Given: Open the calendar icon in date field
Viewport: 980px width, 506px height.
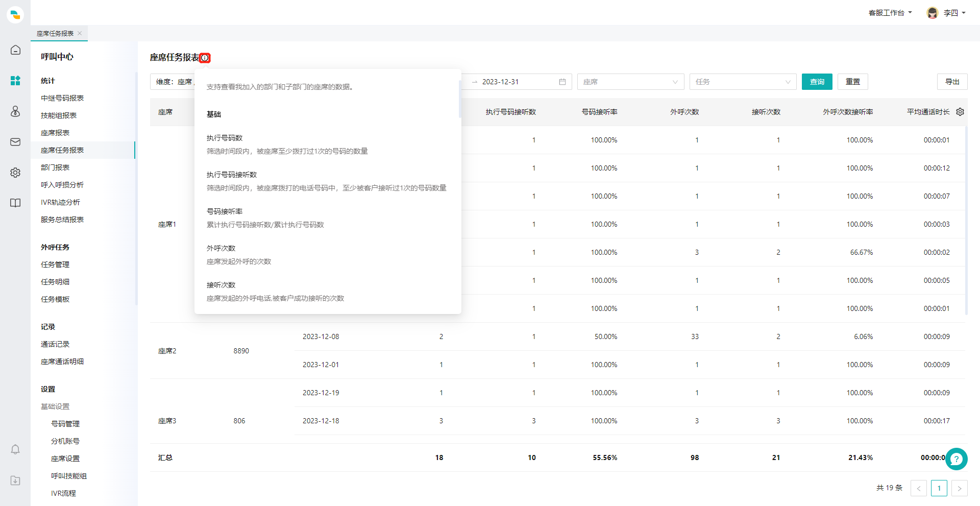Looking at the screenshot, I should 562,82.
